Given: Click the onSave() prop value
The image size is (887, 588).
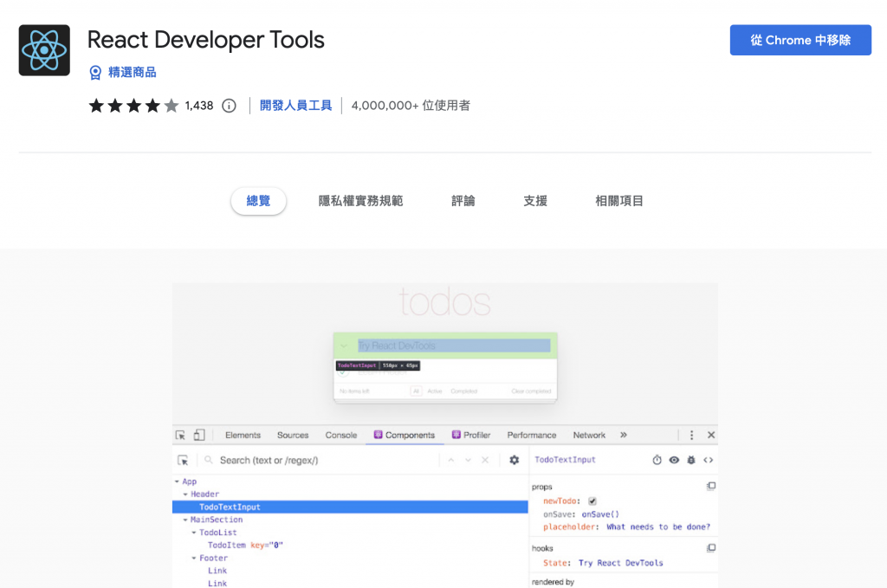Looking at the screenshot, I should click(600, 514).
